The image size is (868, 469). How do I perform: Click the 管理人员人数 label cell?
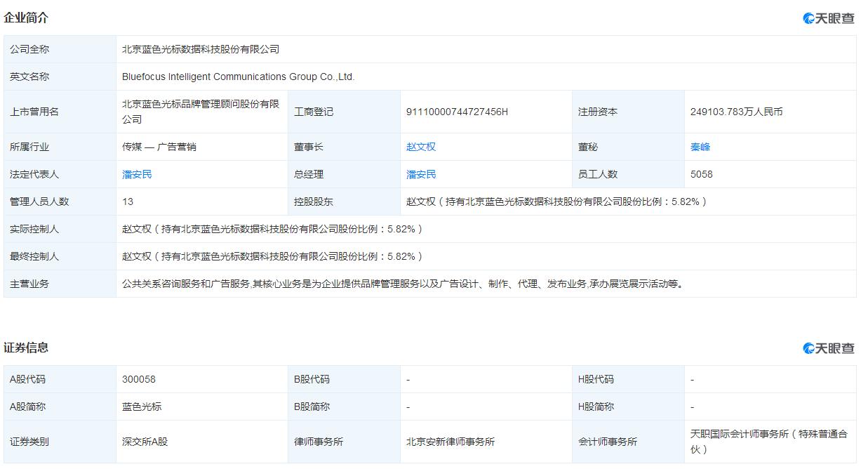point(60,202)
